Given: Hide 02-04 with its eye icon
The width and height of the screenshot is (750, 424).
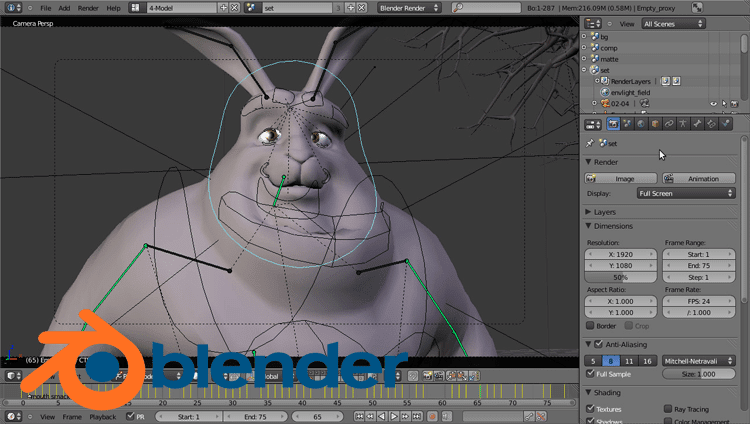Looking at the screenshot, I should (x=713, y=103).
